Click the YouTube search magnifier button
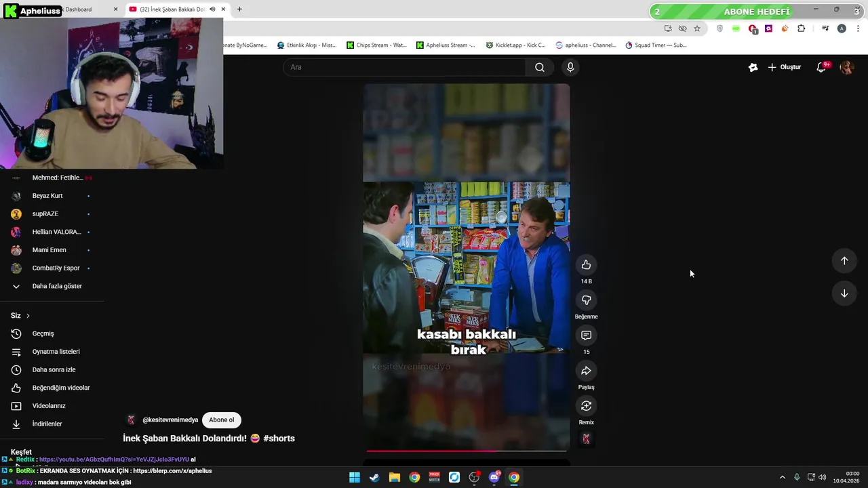 (539, 67)
